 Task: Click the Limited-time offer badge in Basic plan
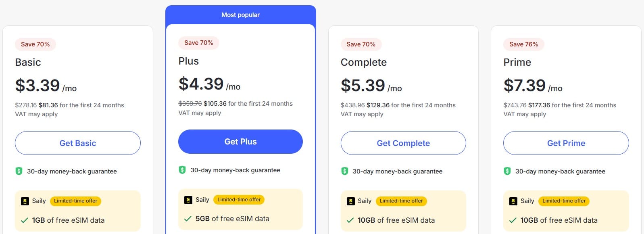[76, 201]
